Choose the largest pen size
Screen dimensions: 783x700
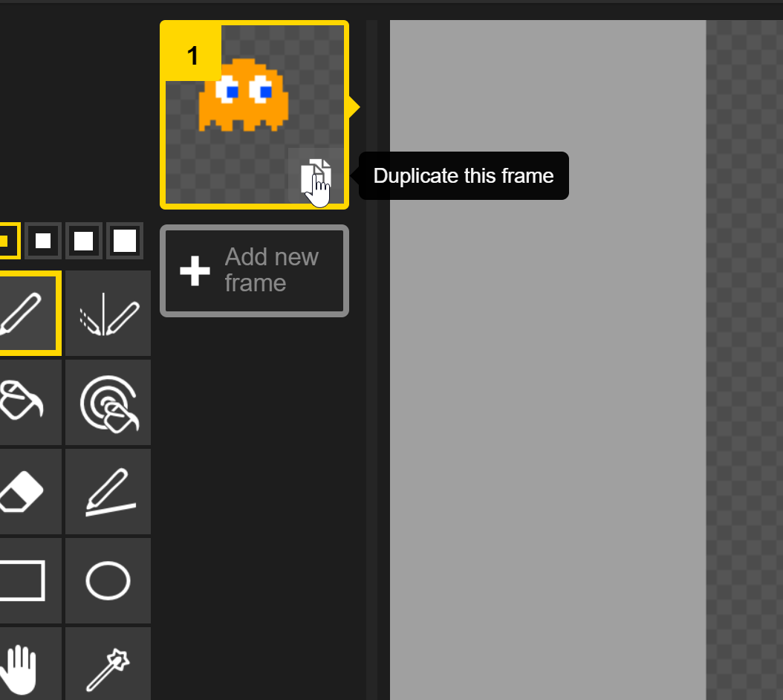coord(124,241)
